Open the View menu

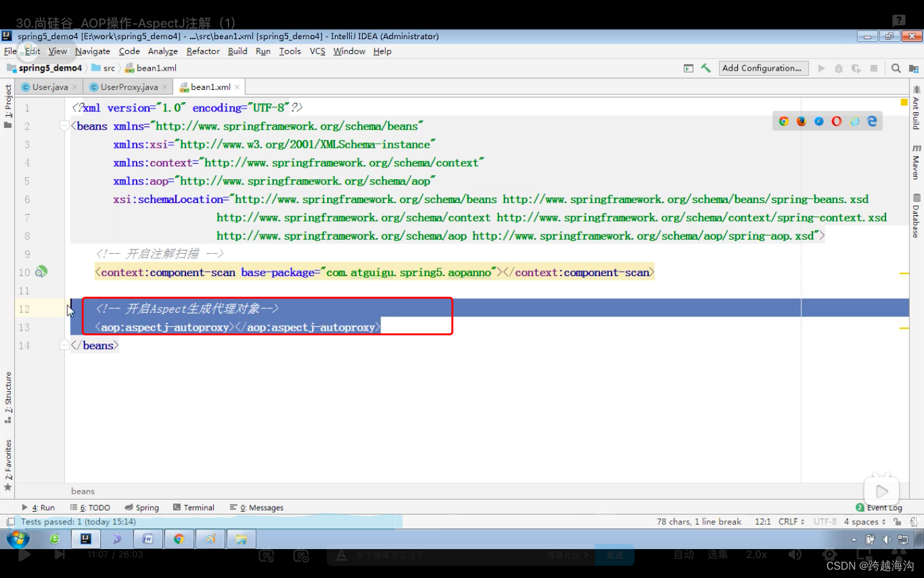(58, 51)
